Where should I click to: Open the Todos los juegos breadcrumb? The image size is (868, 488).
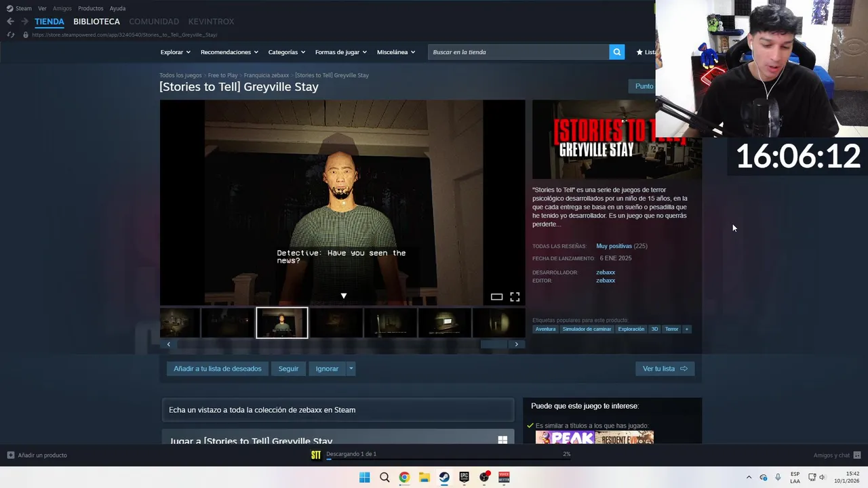[180, 75]
